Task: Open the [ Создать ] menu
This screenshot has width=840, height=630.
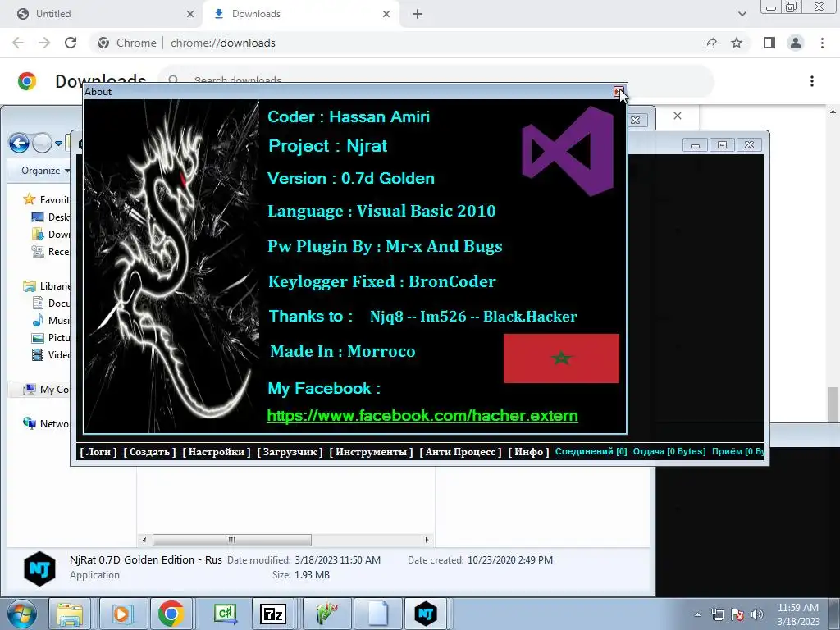Action: [149, 452]
